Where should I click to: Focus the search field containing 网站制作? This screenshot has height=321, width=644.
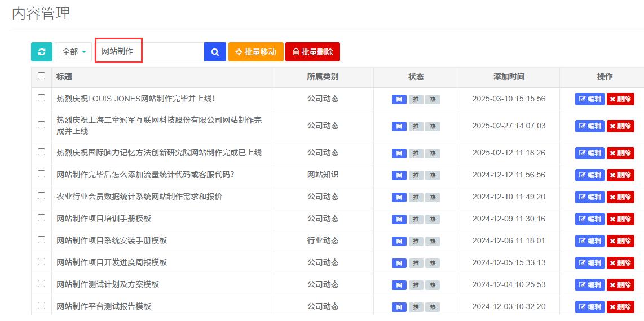click(149, 52)
